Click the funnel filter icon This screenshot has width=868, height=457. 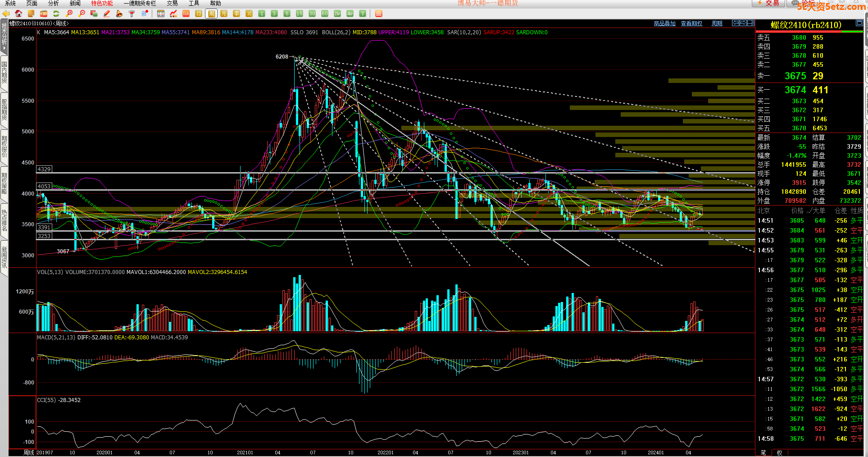(x=132, y=14)
